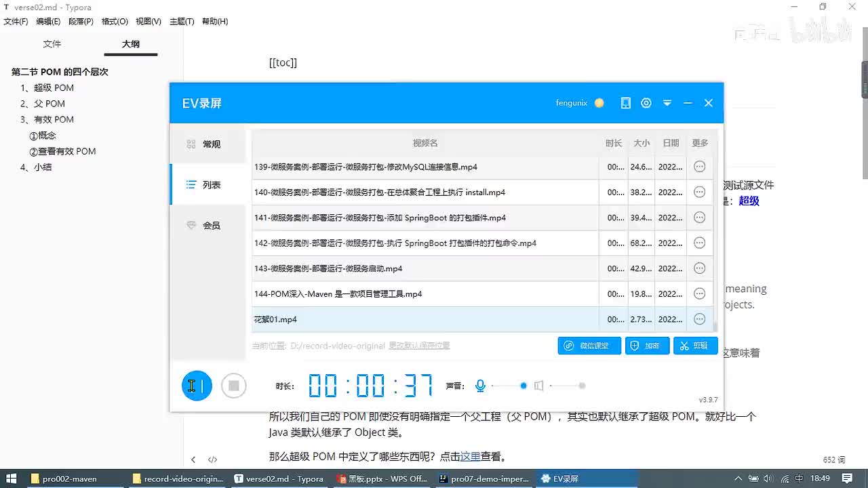This screenshot has width=868, height=488.
Task: Open more options for video 144
Action: click(700, 293)
